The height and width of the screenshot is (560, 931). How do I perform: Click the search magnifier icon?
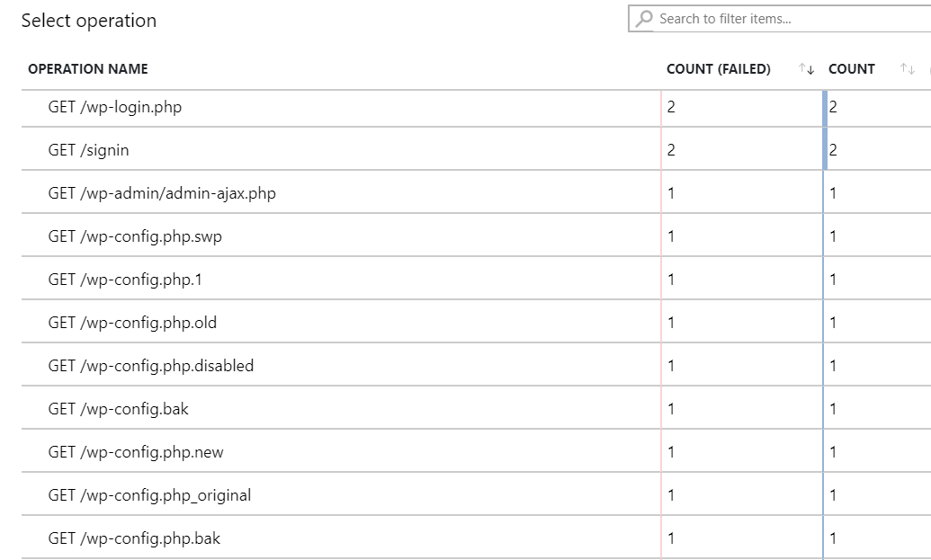click(644, 19)
